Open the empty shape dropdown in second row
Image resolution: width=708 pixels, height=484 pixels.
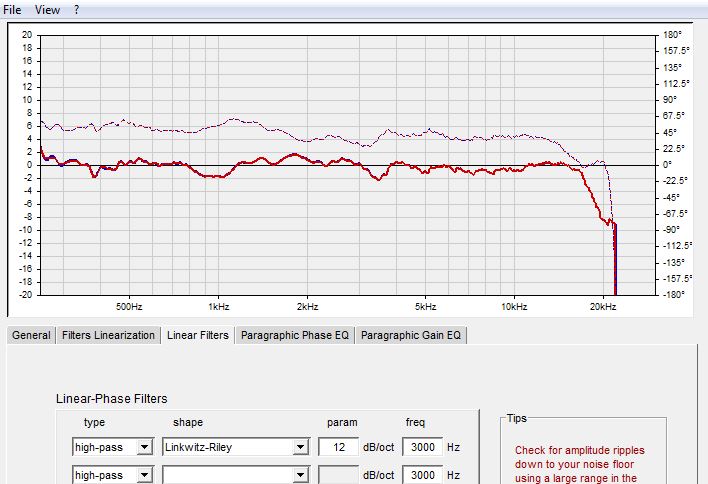pyautogui.click(x=300, y=475)
